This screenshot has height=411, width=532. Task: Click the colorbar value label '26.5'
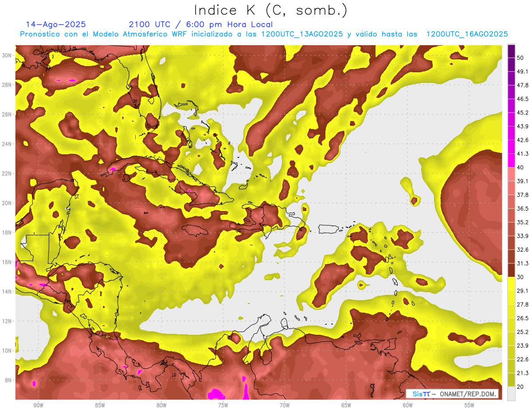[522, 318]
